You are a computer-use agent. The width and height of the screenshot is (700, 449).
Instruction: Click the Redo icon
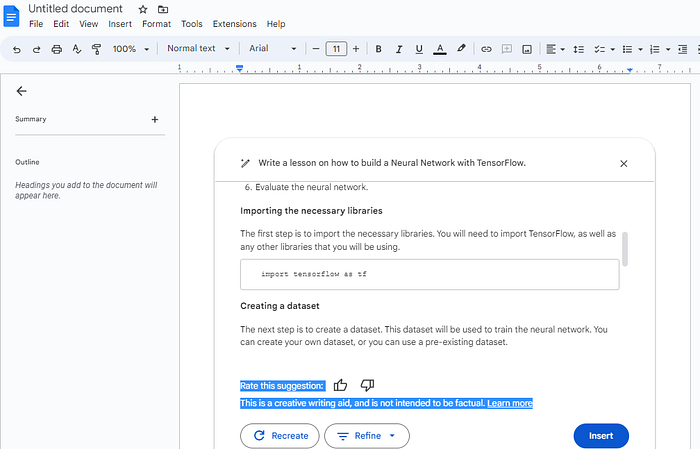click(37, 49)
